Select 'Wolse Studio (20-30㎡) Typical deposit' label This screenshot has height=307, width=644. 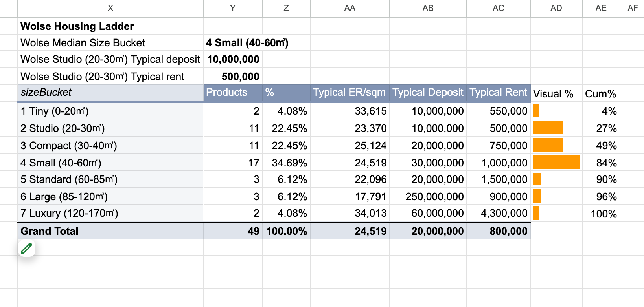coord(110,59)
